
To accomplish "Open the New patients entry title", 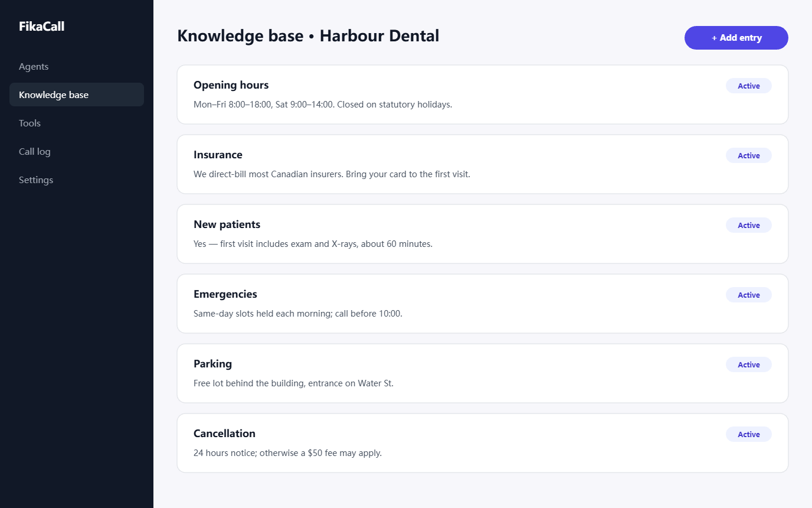I will pyautogui.click(x=227, y=224).
